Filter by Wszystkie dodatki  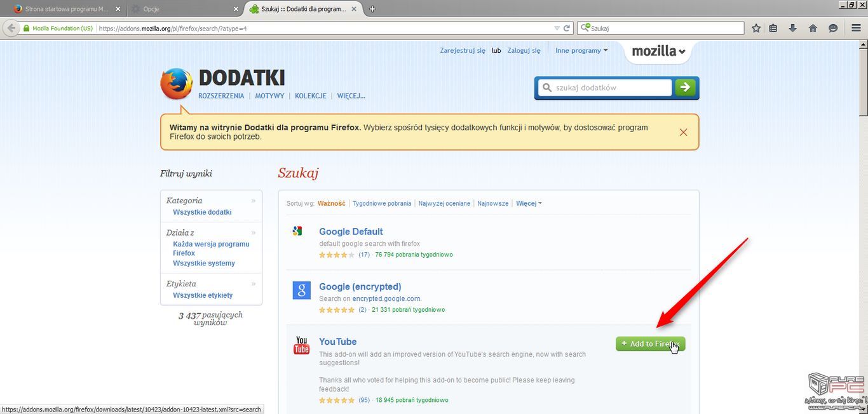tap(202, 212)
